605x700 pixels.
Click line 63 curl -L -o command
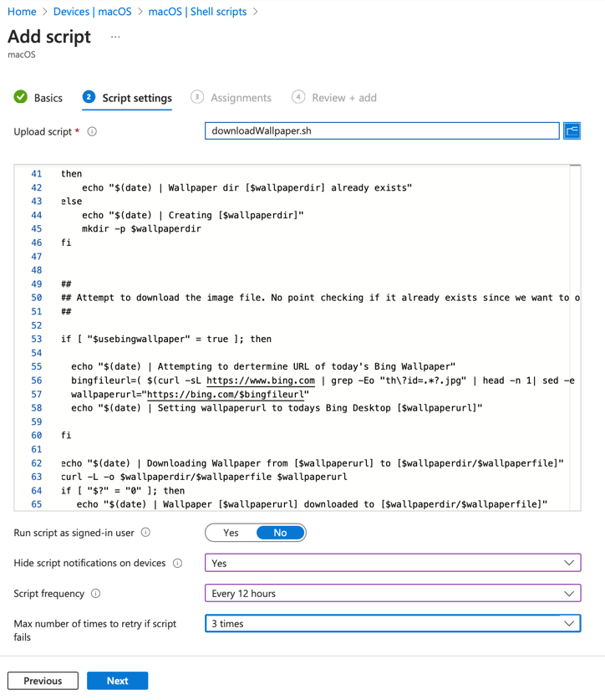pyautogui.click(x=204, y=477)
